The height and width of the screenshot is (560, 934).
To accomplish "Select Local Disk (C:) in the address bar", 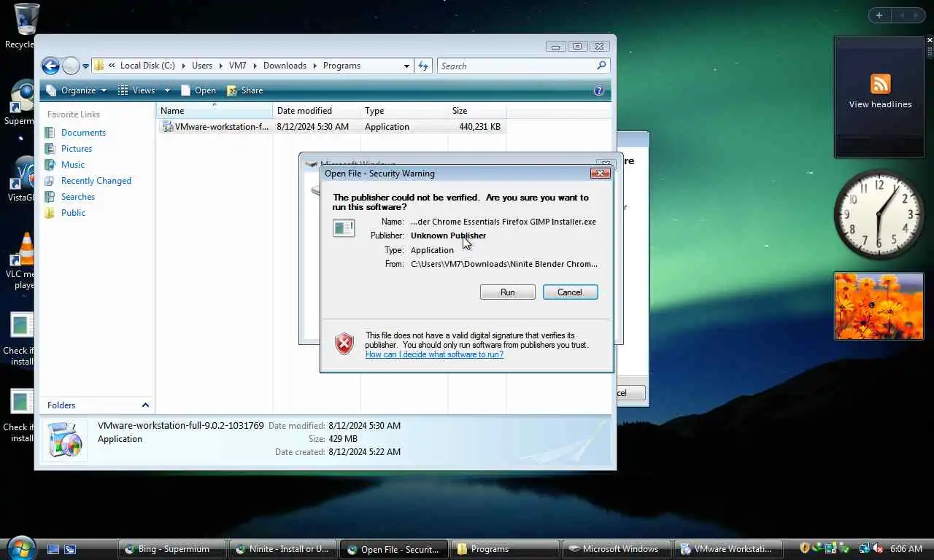I will [147, 66].
